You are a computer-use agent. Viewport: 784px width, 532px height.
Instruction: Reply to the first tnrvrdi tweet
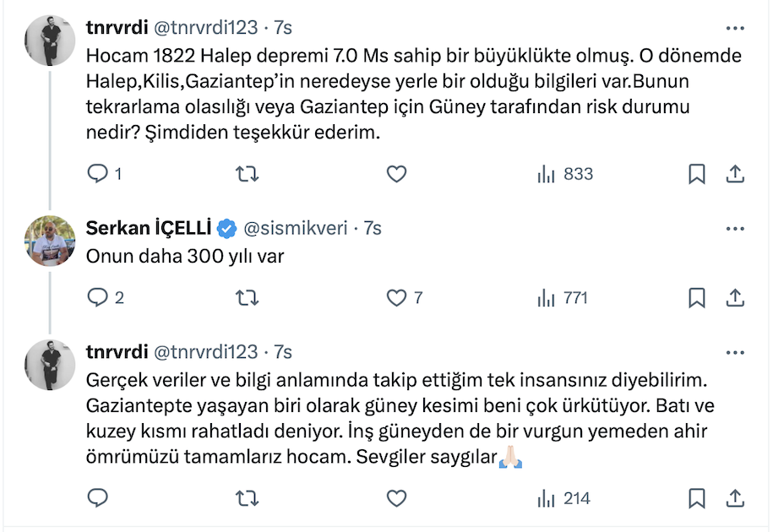[99, 174]
